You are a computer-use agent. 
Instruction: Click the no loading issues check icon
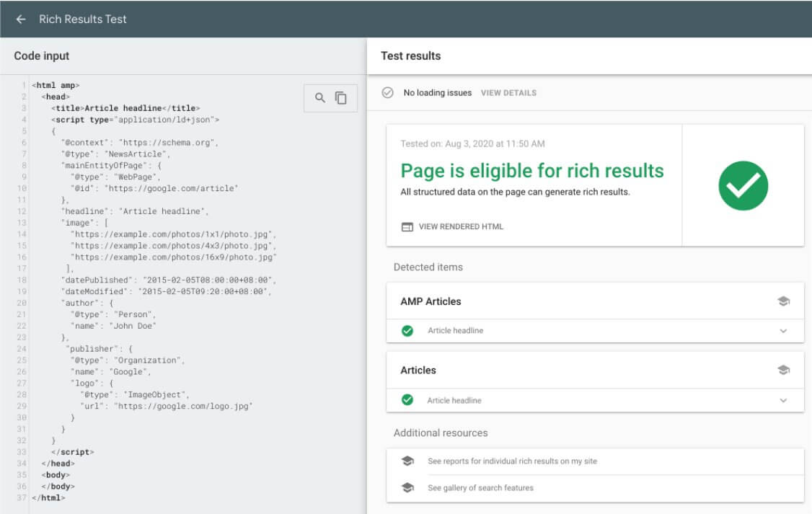(x=387, y=93)
